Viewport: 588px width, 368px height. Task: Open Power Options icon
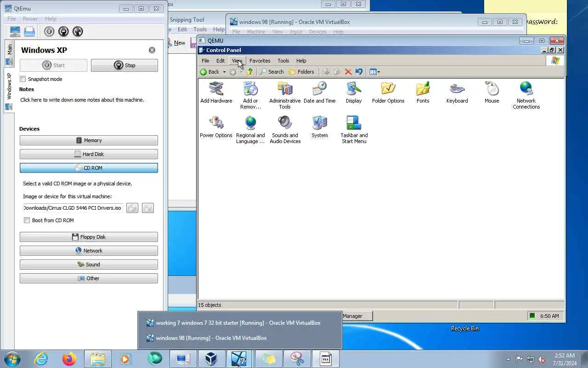tap(216, 126)
